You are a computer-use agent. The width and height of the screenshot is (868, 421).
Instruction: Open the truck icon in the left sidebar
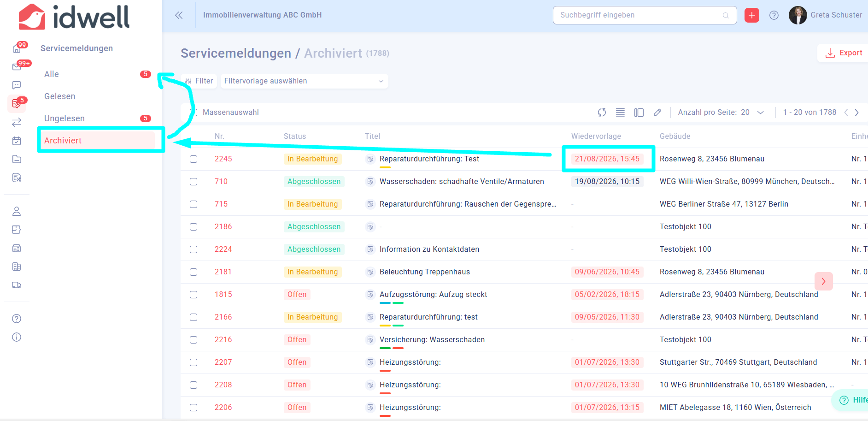17,285
